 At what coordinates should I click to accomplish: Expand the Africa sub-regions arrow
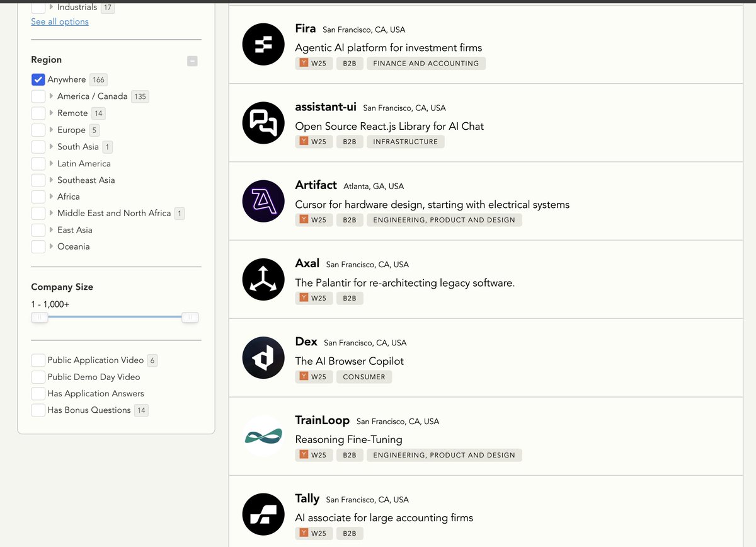[52, 197]
